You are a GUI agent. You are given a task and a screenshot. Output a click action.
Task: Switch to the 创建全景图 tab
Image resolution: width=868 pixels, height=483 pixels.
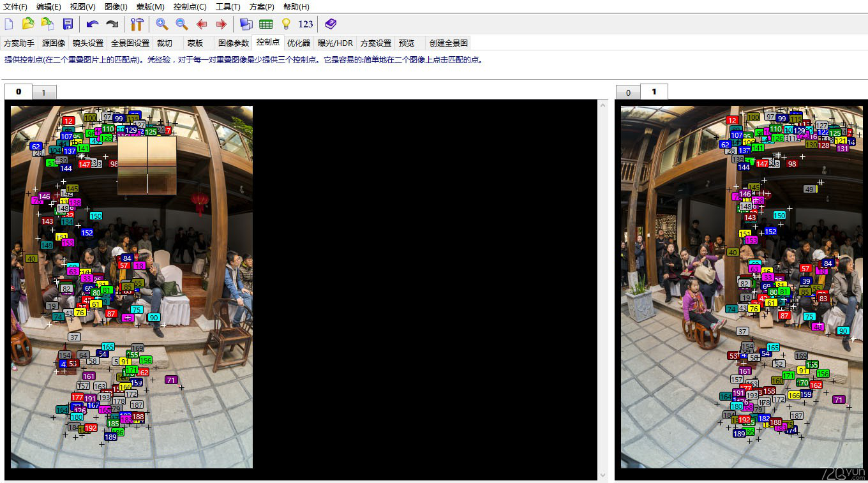click(449, 43)
